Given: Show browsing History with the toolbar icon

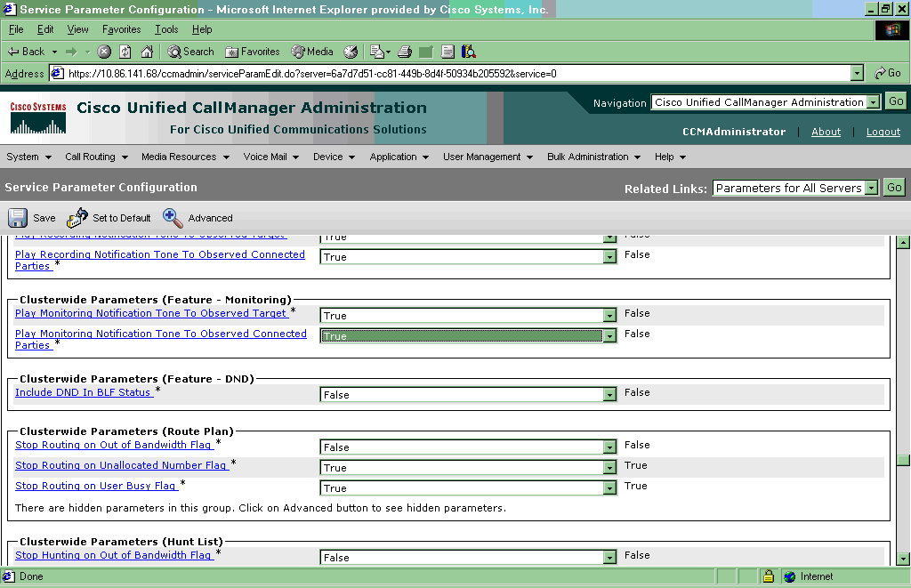Looking at the screenshot, I should tap(351, 52).
